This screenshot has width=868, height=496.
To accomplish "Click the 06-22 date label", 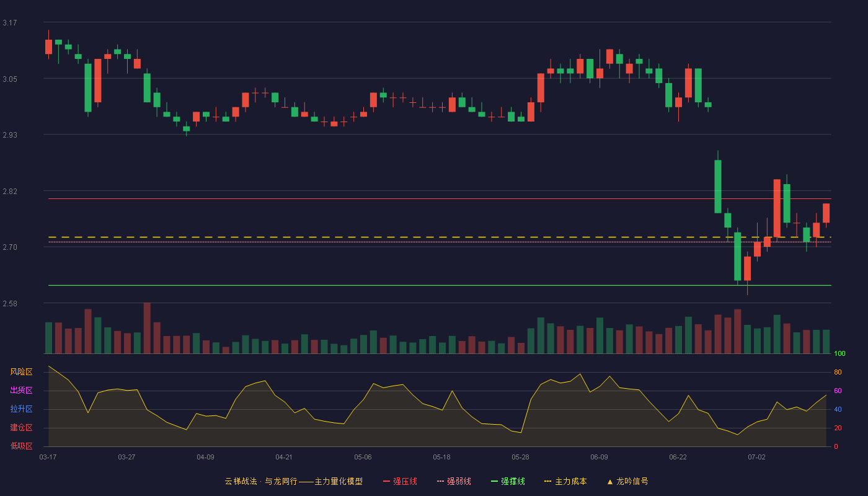I will coord(678,457).
